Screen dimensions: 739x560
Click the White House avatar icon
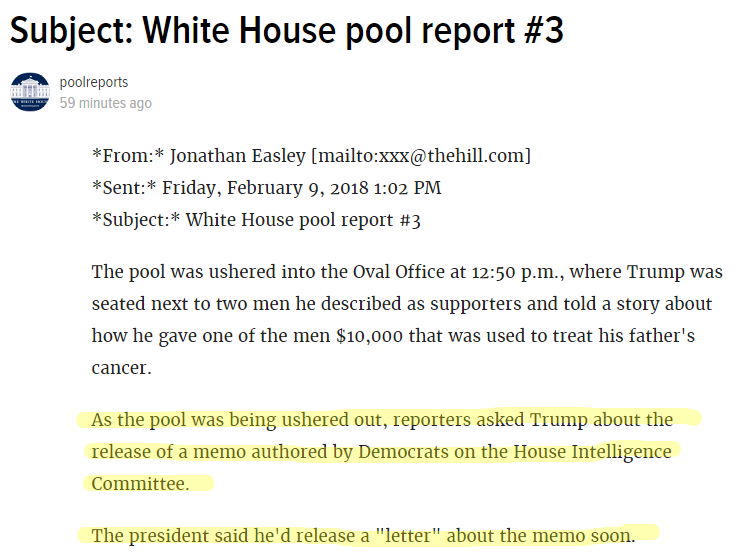coord(30,92)
